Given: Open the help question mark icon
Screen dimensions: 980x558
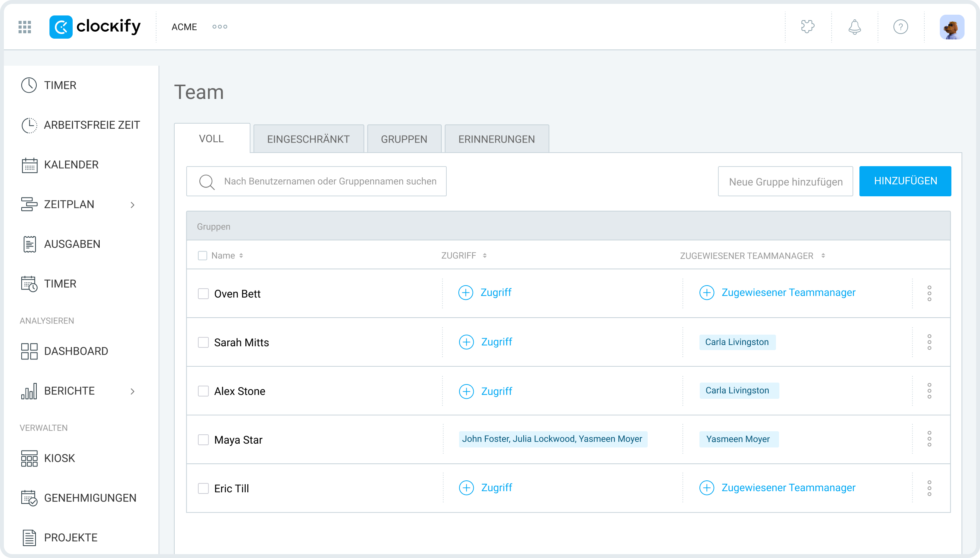Looking at the screenshot, I should pyautogui.click(x=900, y=27).
